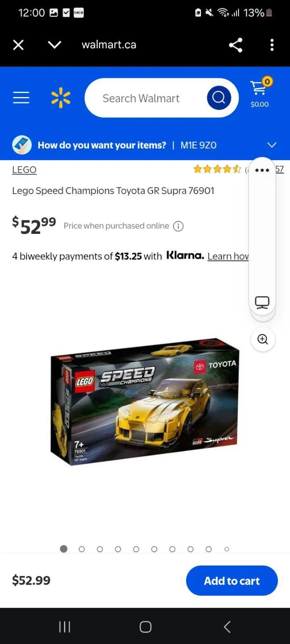Screen dimensions: 290x644
Task: Open the floating three-dot options pill
Action: [262, 170]
